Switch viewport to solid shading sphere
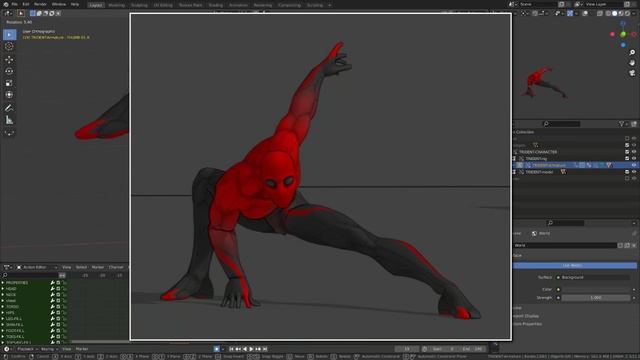 coord(614,13)
